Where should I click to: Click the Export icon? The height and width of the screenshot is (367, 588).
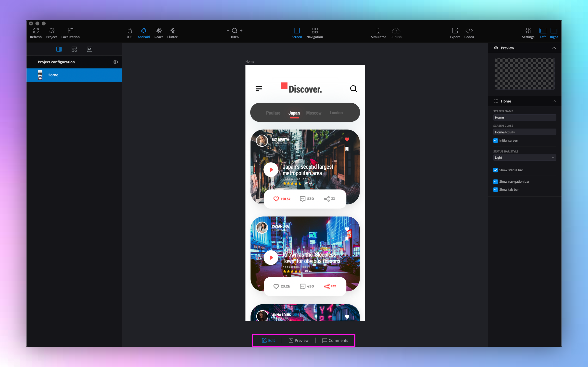(455, 31)
